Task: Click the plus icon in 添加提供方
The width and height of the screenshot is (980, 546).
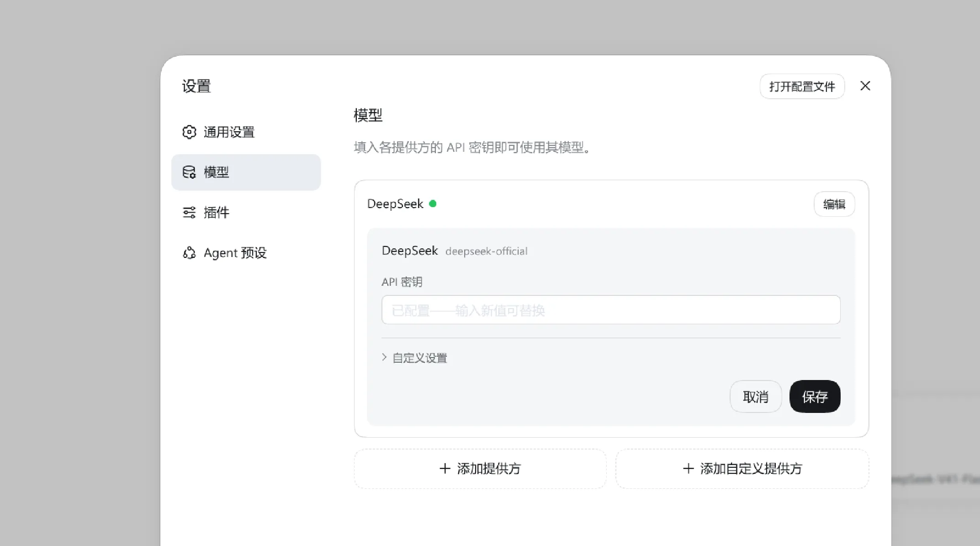Action: [445, 468]
